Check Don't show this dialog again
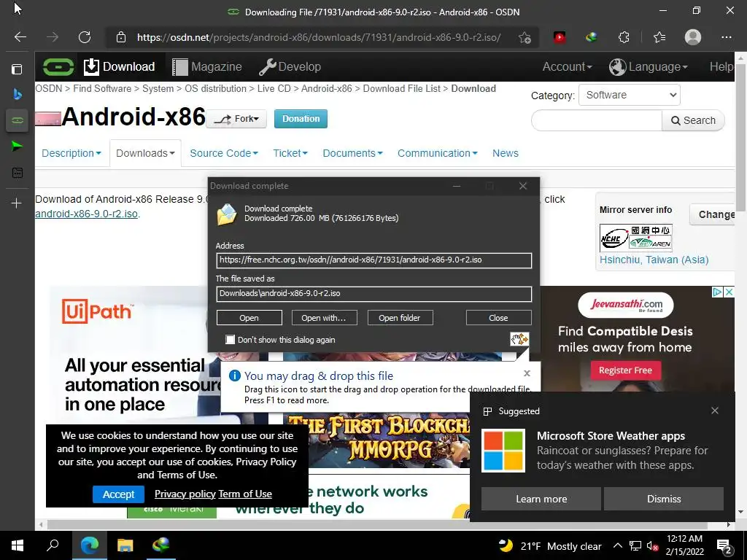Screen dimensions: 747x560 tap(231, 340)
